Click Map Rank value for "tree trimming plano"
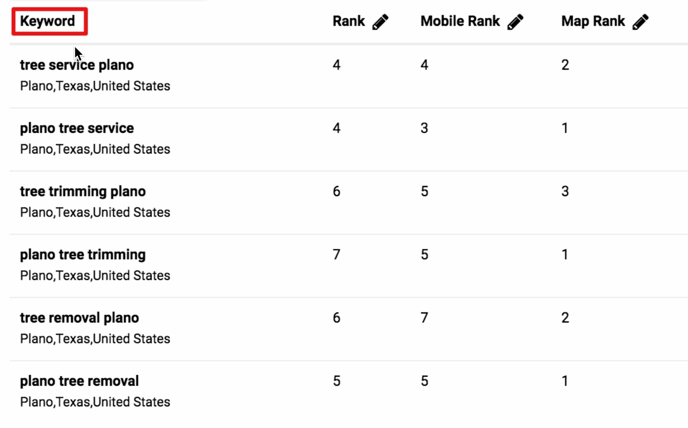 click(565, 192)
